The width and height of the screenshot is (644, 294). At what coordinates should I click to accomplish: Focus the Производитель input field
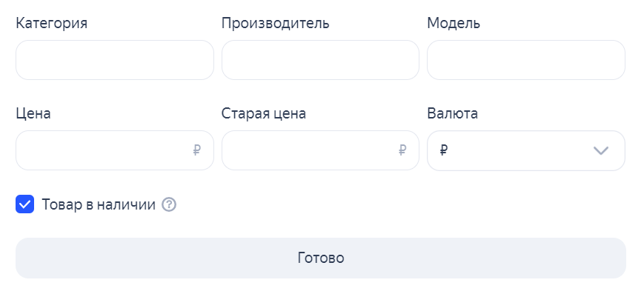coord(320,60)
